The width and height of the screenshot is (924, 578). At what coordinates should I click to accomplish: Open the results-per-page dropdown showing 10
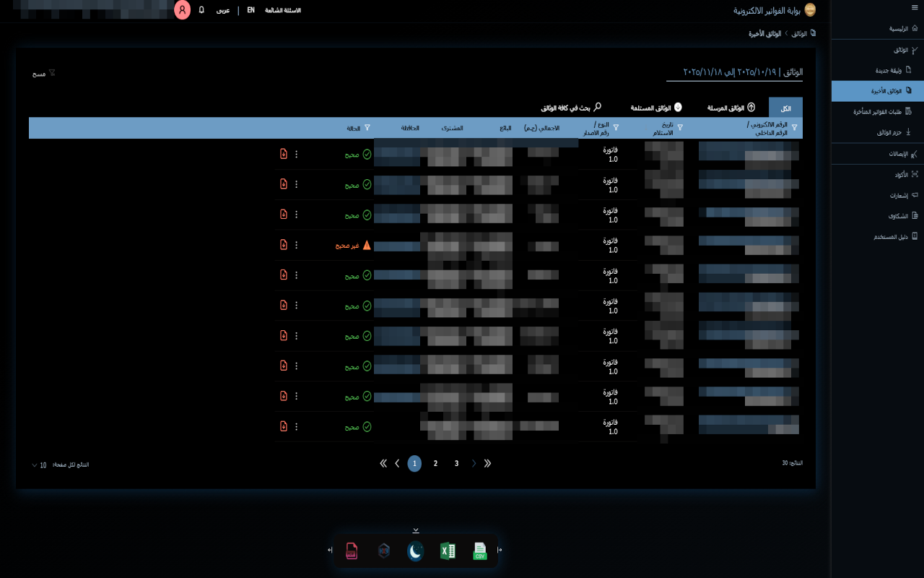tap(39, 465)
